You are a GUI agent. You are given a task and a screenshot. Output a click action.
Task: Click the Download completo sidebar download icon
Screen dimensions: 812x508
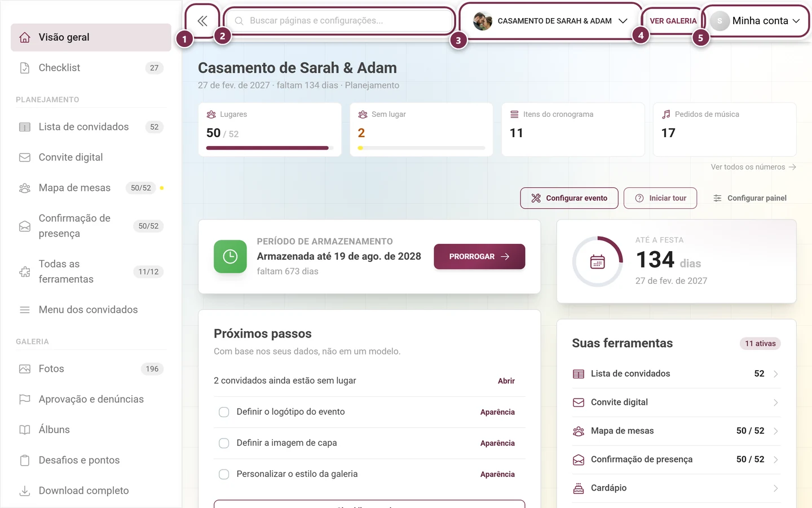(x=25, y=491)
